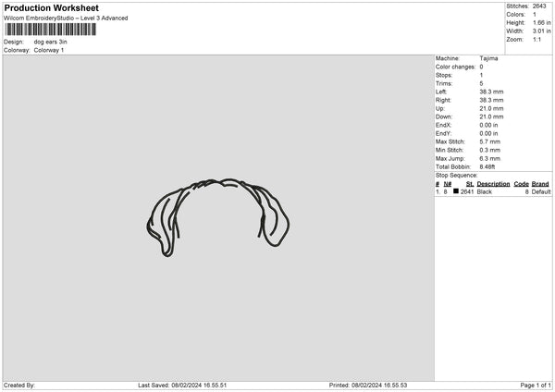
Task: Click the Max Jump value 6.3 mm
Action: pyautogui.click(x=490, y=158)
